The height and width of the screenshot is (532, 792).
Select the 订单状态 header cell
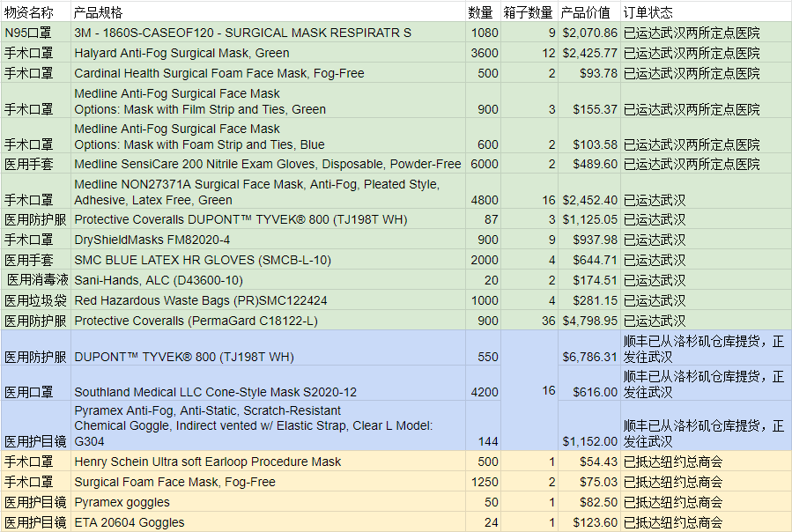tap(706, 11)
